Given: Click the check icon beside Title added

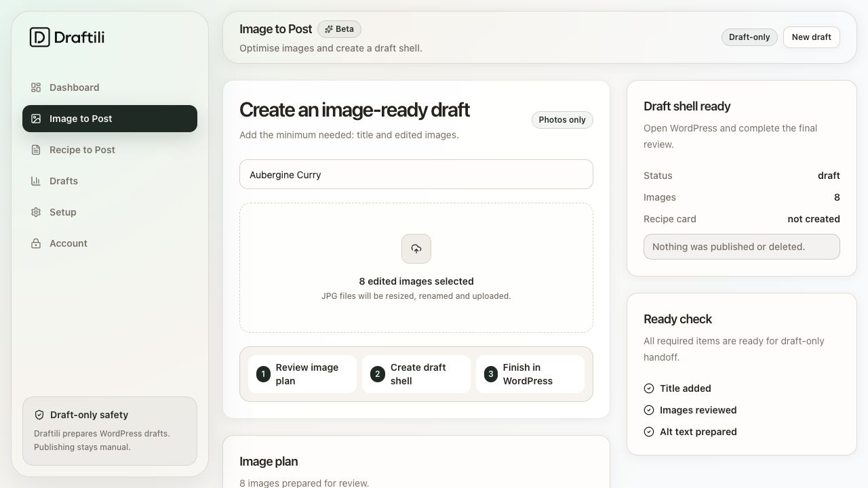Looking at the screenshot, I should coord(649,388).
